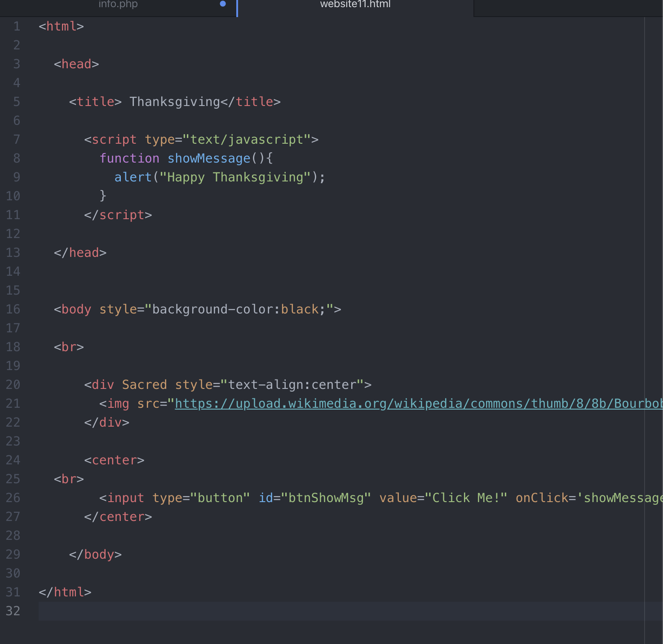Open the wikimedia image URL link
The image size is (663, 644).
[x=419, y=403]
